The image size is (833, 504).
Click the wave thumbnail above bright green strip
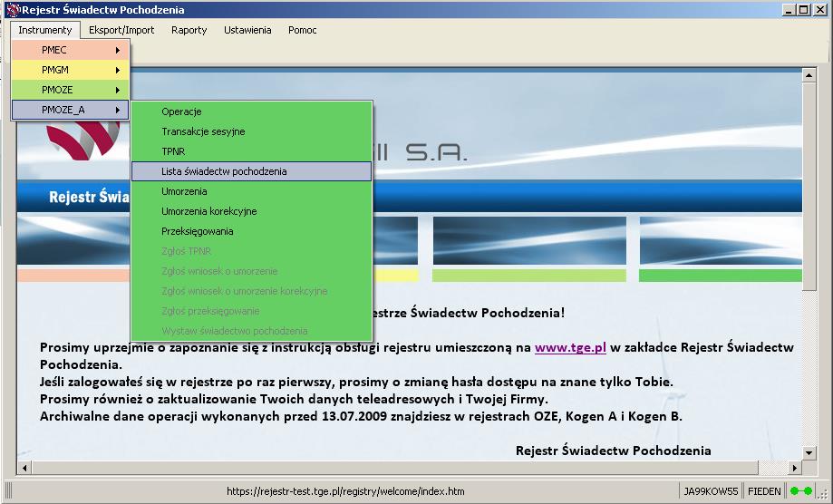tap(720, 240)
